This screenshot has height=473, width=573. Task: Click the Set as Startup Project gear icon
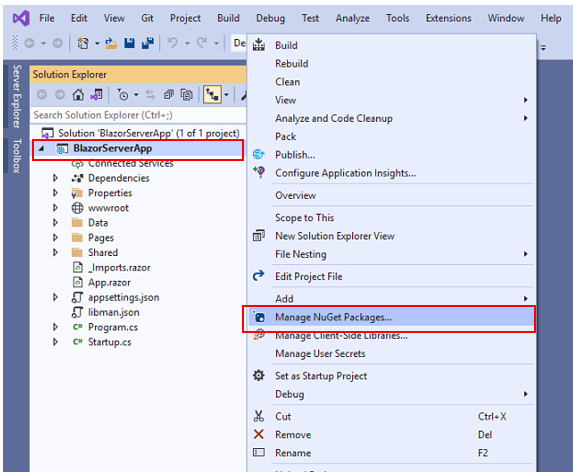coord(259,375)
